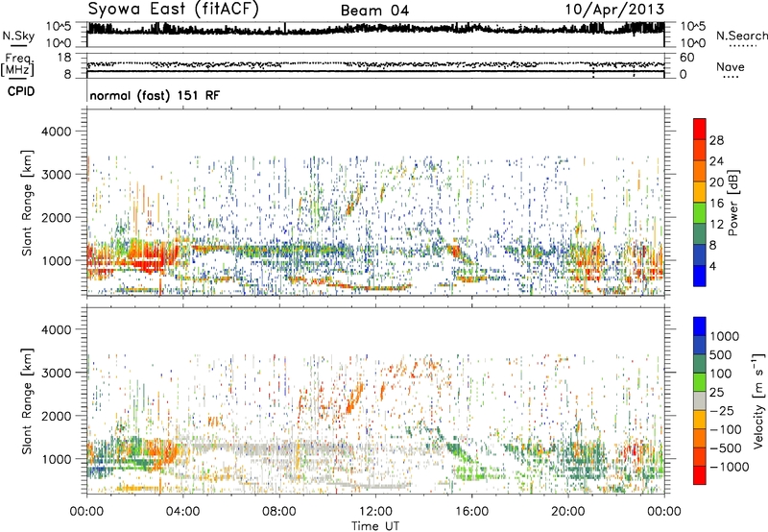
Task: Click the '04:00' time axis label
Action: click(x=182, y=512)
